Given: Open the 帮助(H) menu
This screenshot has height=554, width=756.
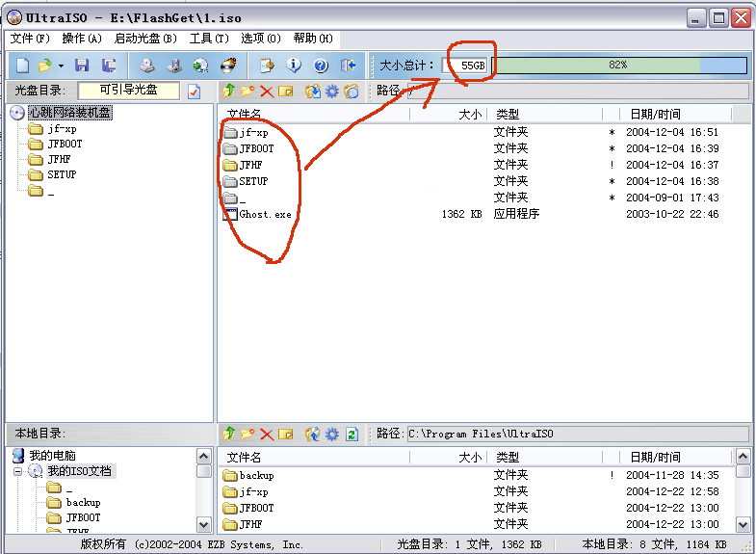Looking at the screenshot, I should click(x=313, y=39).
